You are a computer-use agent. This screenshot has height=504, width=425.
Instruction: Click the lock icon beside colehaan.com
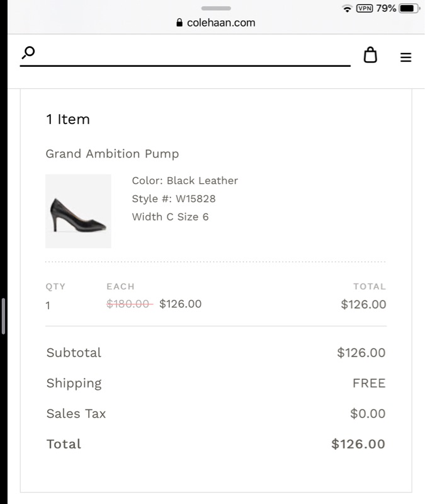click(x=180, y=23)
